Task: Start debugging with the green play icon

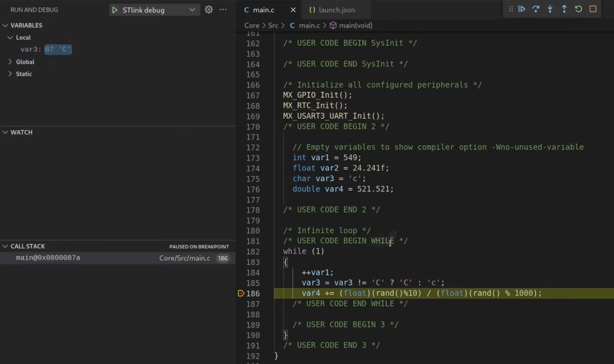Action: click(115, 10)
